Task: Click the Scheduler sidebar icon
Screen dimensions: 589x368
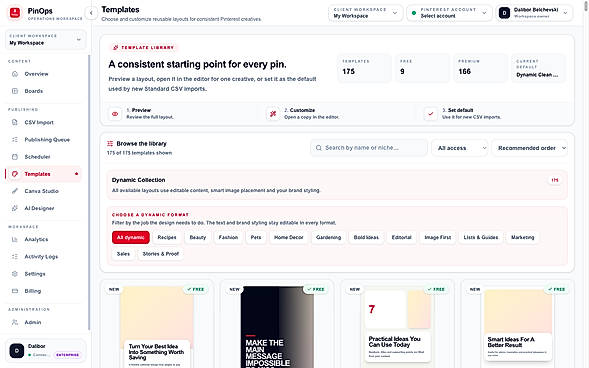Action: 15,157
